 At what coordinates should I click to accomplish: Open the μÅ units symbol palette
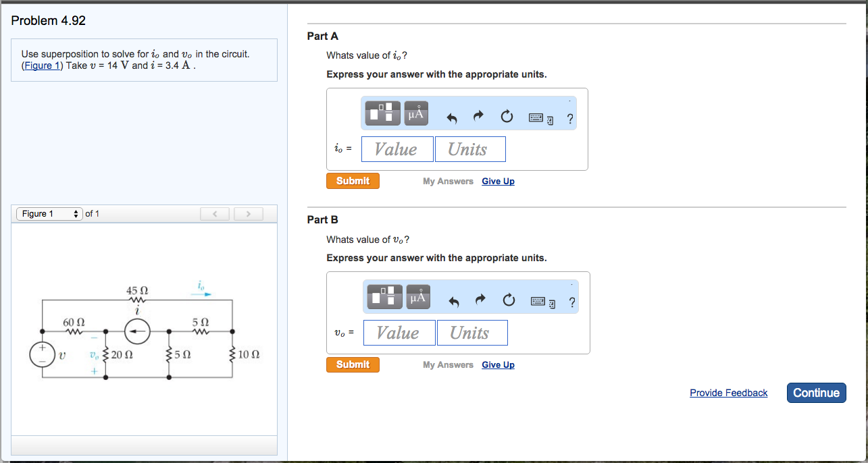[415, 113]
